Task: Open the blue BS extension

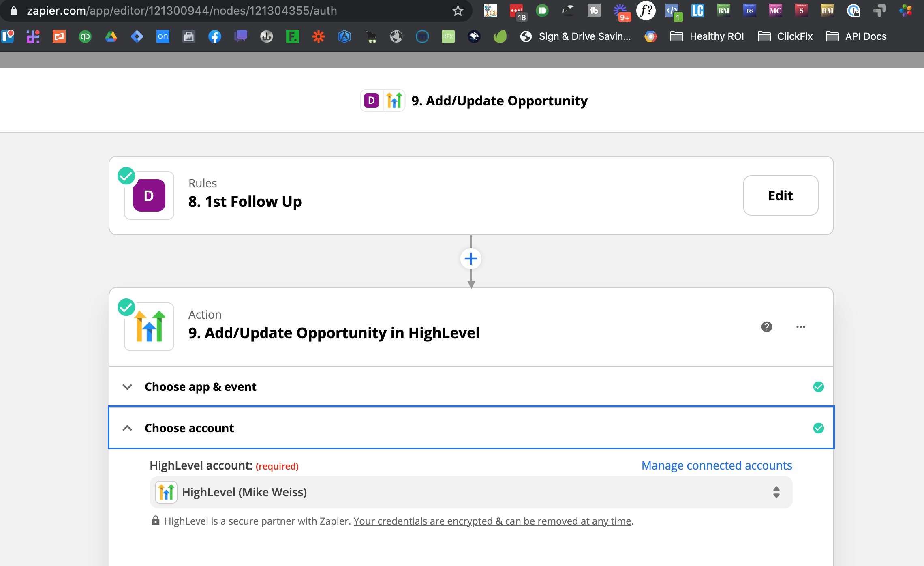Action: [x=750, y=11]
